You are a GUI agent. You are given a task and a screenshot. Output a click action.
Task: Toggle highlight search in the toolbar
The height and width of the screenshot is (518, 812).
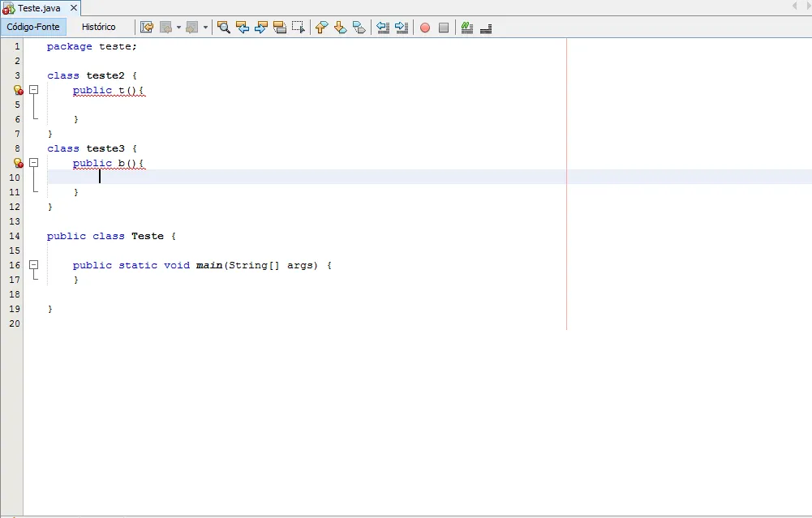click(280, 28)
